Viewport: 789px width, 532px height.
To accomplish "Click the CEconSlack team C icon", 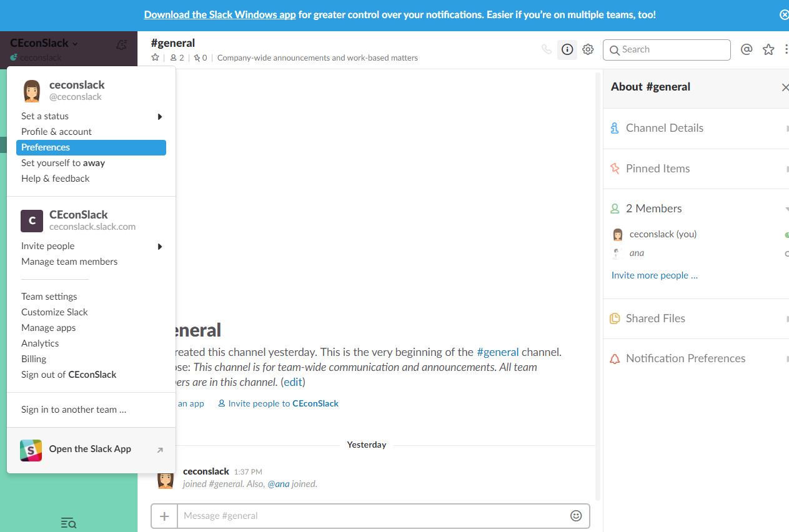I will coord(32,220).
